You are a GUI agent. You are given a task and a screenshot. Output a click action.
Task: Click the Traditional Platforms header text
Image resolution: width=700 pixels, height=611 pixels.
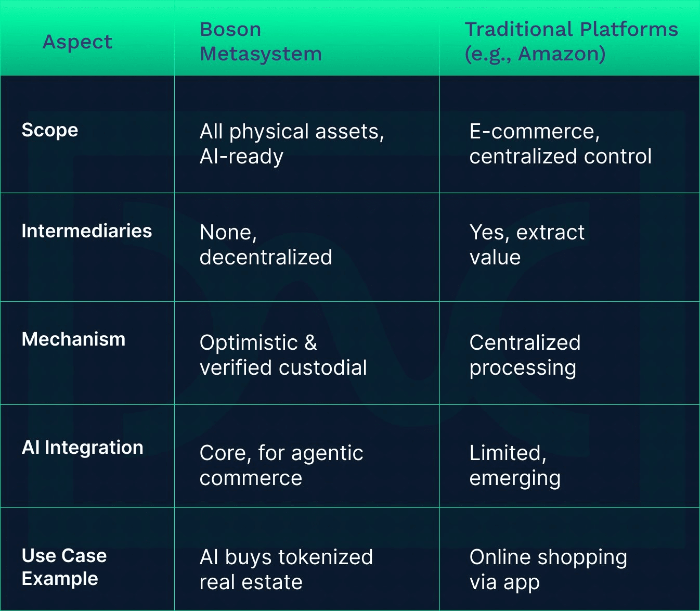(x=571, y=29)
